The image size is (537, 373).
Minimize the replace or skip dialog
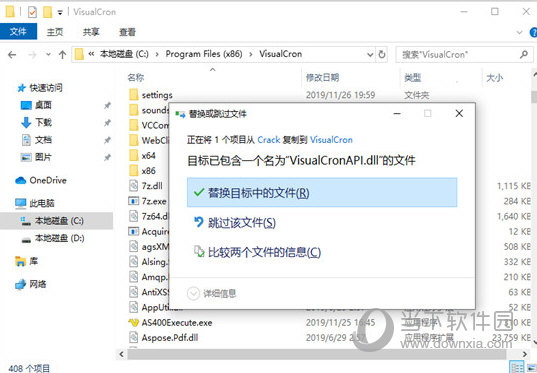397,113
